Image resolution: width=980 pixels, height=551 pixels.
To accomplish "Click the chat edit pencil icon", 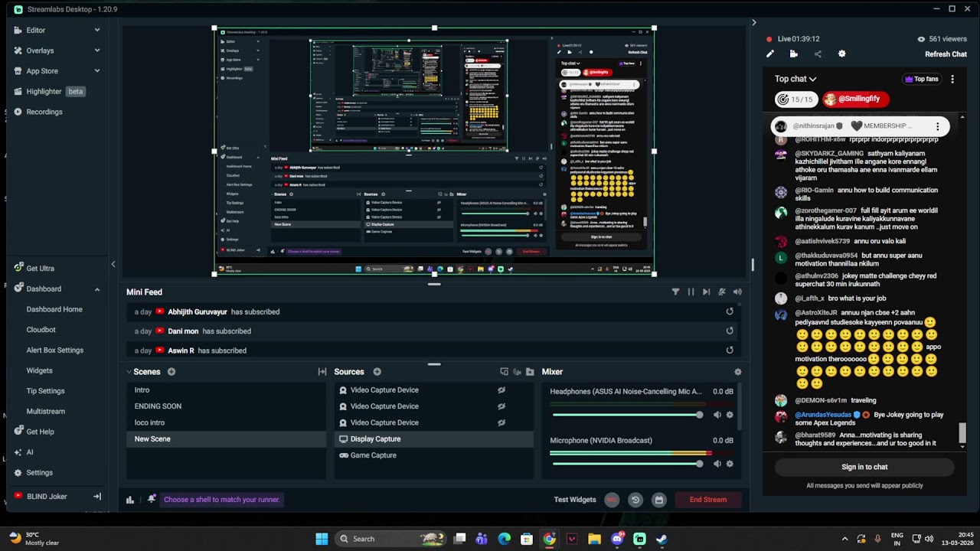I will (770, 54).
